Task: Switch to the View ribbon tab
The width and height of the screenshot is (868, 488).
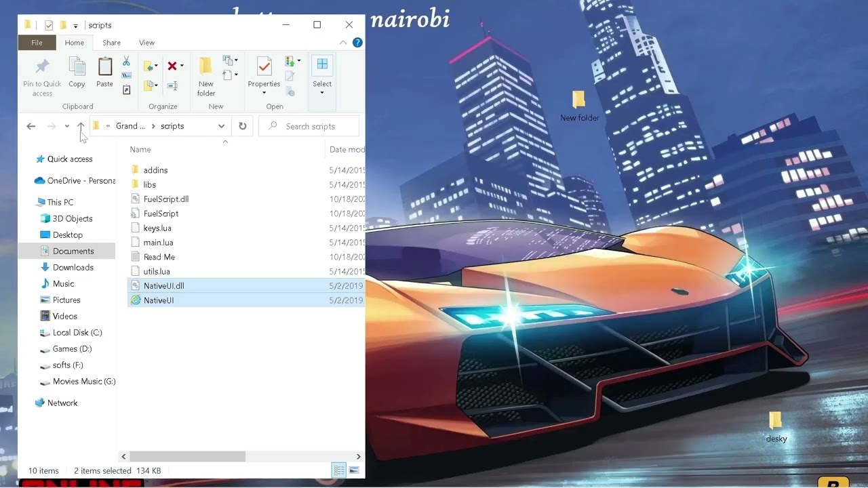Action: (x=146, y=43)
